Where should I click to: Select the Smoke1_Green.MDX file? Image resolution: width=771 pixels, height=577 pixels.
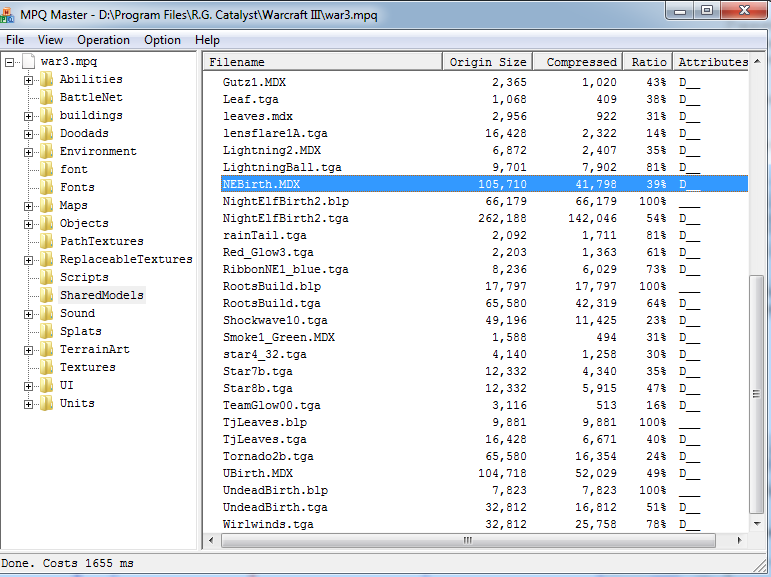click(x=278, y=337)
